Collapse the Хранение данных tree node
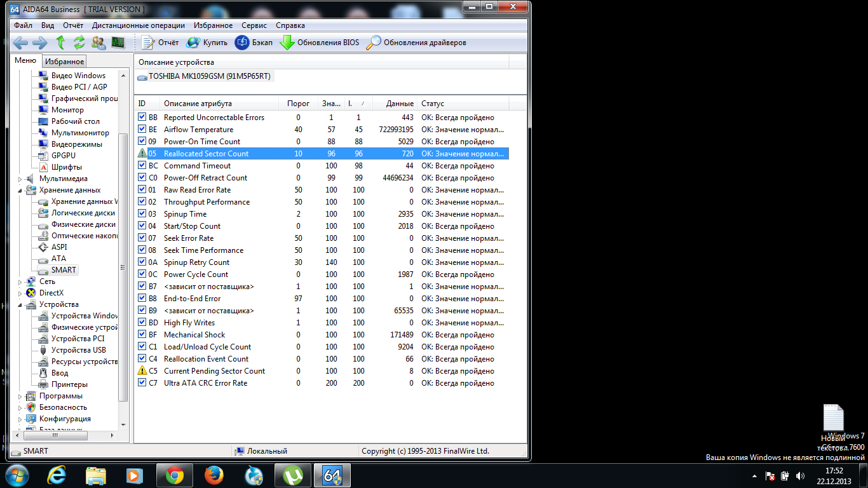This screenshot has width=868, height=488. pos(21,190)
